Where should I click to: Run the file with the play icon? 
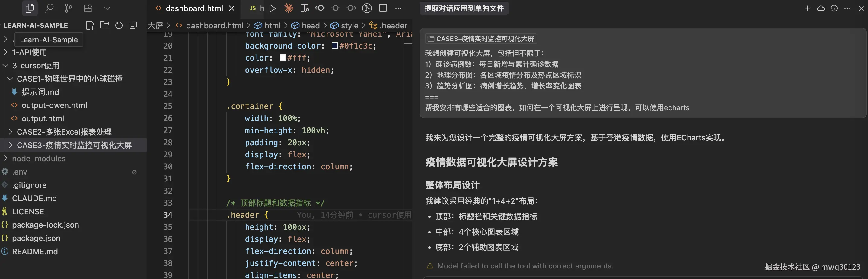tap(273, 8)
